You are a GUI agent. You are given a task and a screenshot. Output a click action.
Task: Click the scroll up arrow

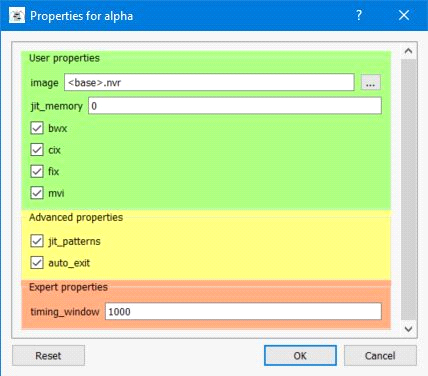[x=408, y=51]
